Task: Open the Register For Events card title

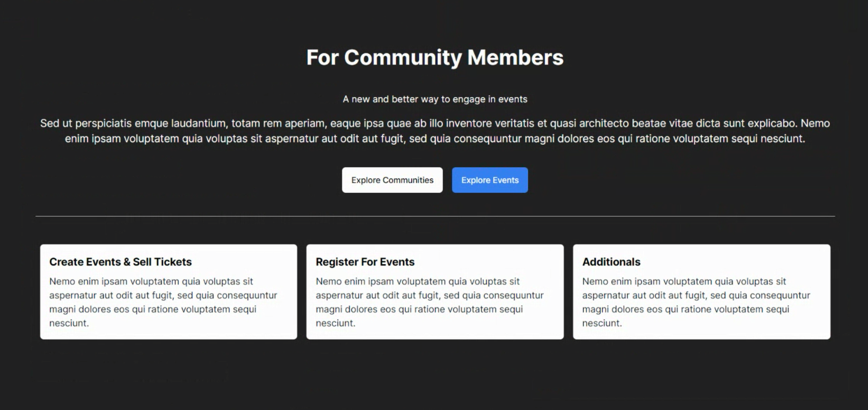Action: [x=365, y=262]
